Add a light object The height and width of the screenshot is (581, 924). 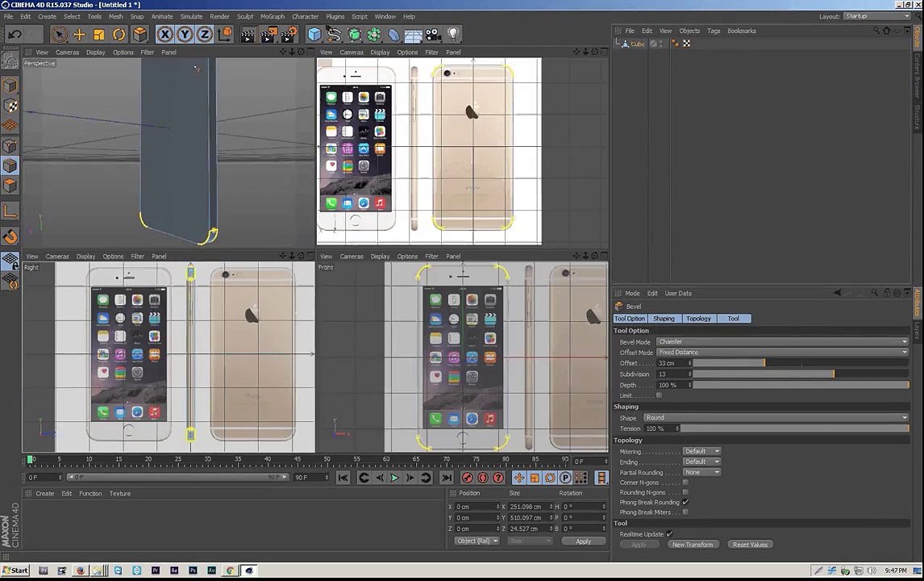pyautogui.click(x=453, y=35)
